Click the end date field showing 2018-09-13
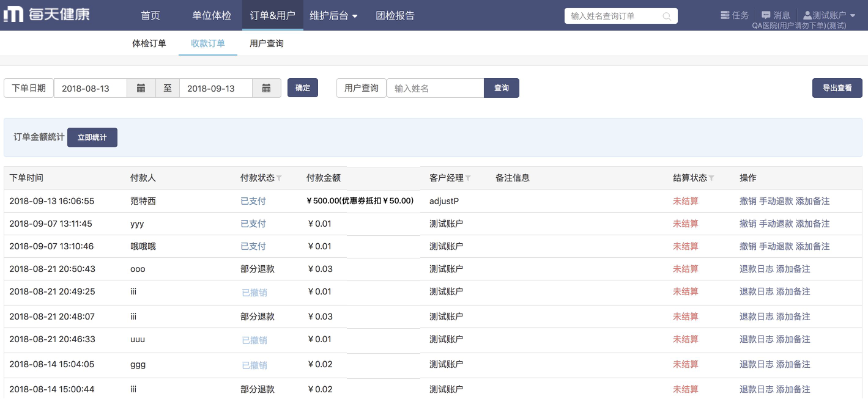This screenshot has height=399, width=868. 216,88
